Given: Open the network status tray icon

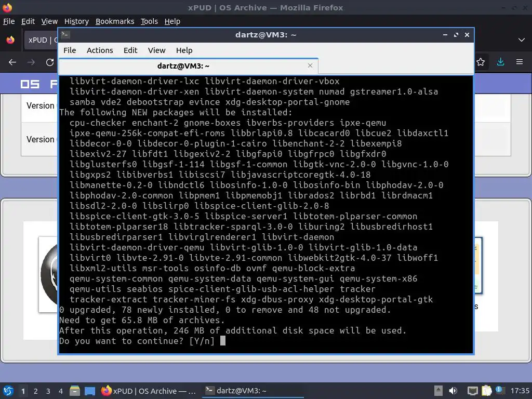Looking at the screenshot, I should coord(472,391).
